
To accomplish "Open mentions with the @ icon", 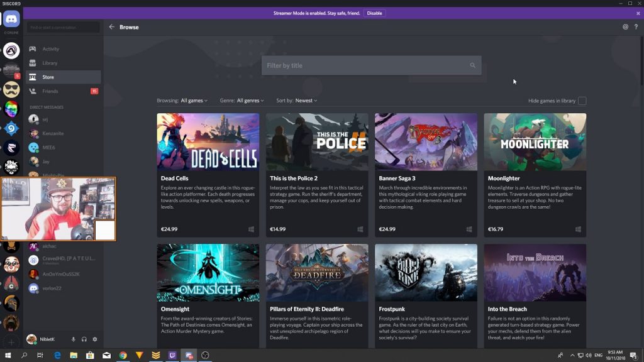I will point(625,27).
